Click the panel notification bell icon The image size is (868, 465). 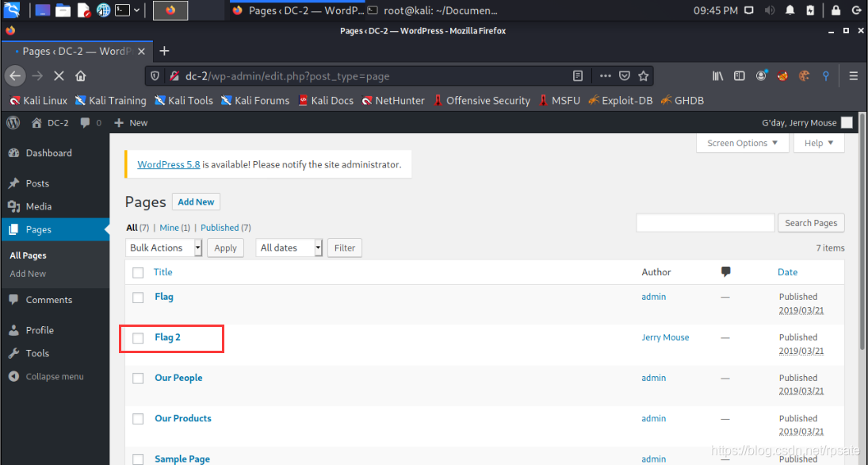(x=790, y=10)
